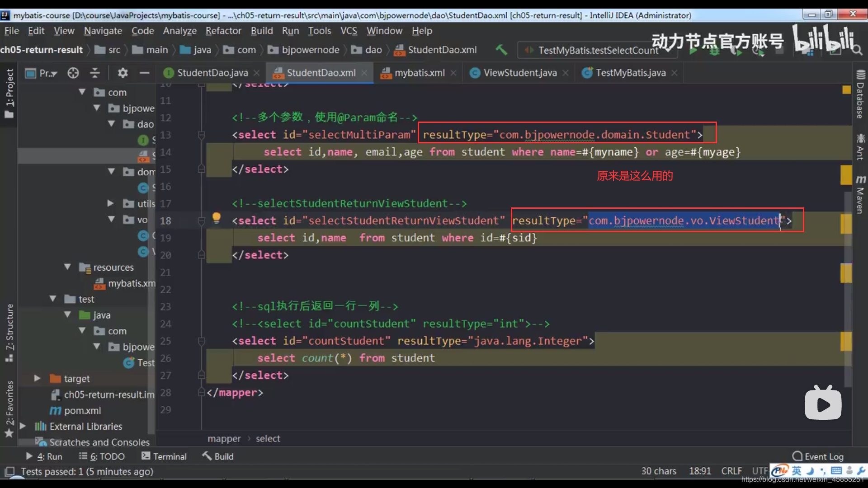Image resolution: width=868 pixels, height=488 pixels.
Task: Expand External Libraries node
Action: point(23,426)
